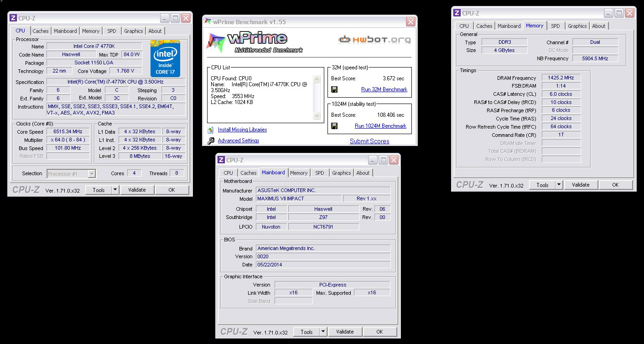Click the LPCIO value NCT6791
This screenshot has height=344, width=644.
(x=323, y=226)
